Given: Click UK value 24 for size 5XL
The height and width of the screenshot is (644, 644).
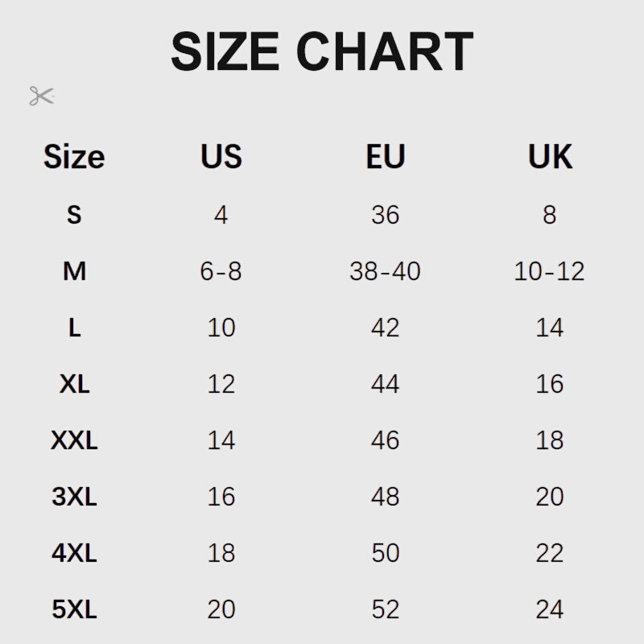Looking at the screenshot, I should [x=549, y=609].
